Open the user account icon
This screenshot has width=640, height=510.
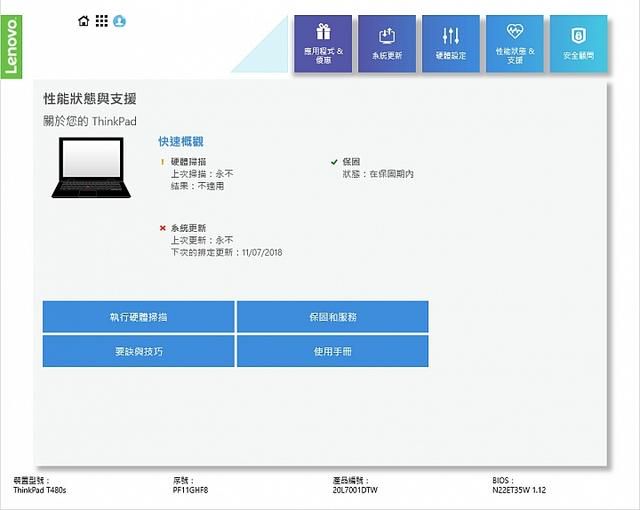[x=120, y=21]
